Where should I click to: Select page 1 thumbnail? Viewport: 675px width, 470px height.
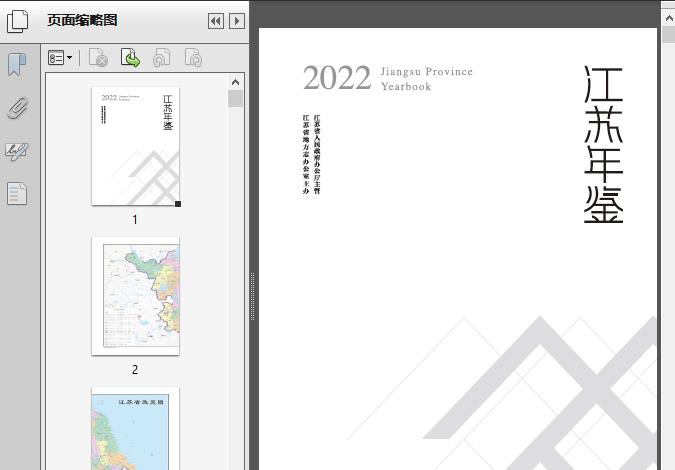(x=136, y=146)
